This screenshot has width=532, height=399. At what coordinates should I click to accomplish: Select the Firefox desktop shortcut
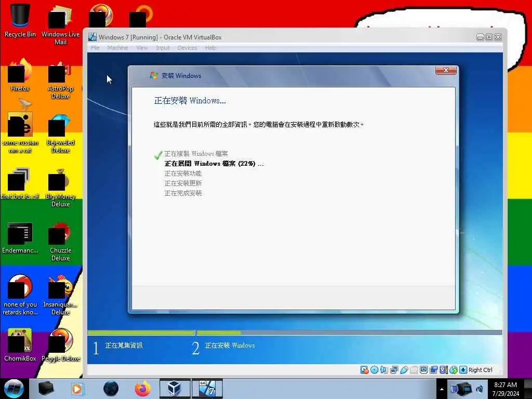(20, 75)
